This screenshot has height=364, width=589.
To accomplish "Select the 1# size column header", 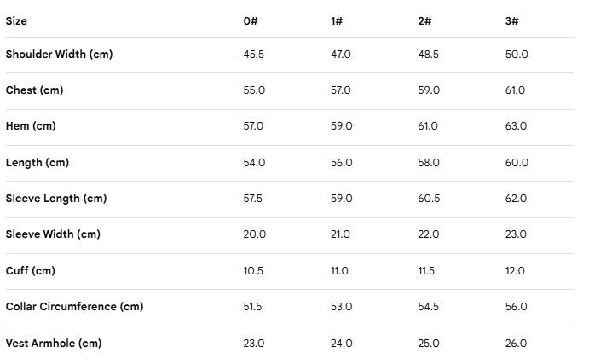I will 337,21.
